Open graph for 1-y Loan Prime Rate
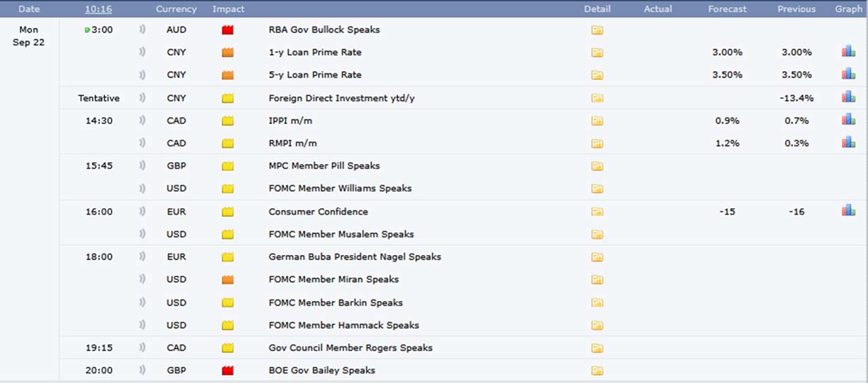The image size is (868, 383). pos(848,52)
